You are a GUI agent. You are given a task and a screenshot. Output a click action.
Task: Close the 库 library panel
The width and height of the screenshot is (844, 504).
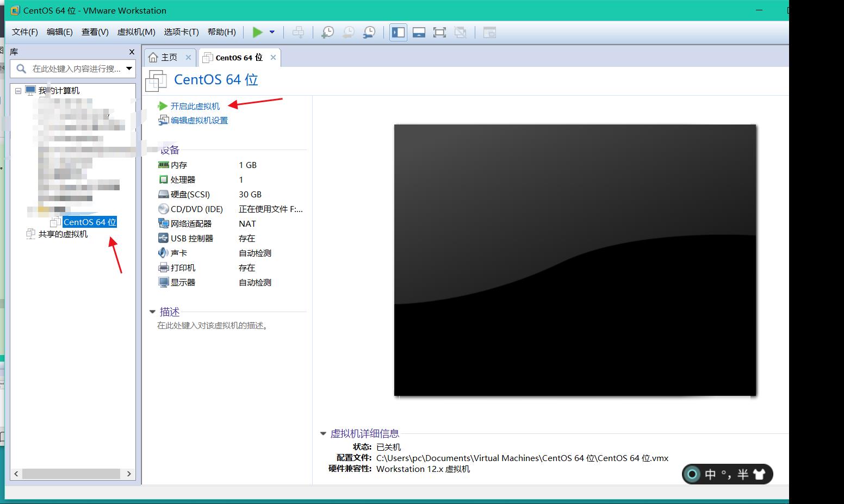pos(132,52)
